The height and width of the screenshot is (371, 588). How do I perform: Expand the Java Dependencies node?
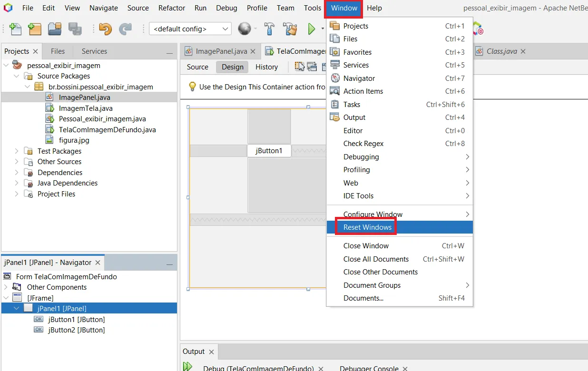[x=17, y=183]
